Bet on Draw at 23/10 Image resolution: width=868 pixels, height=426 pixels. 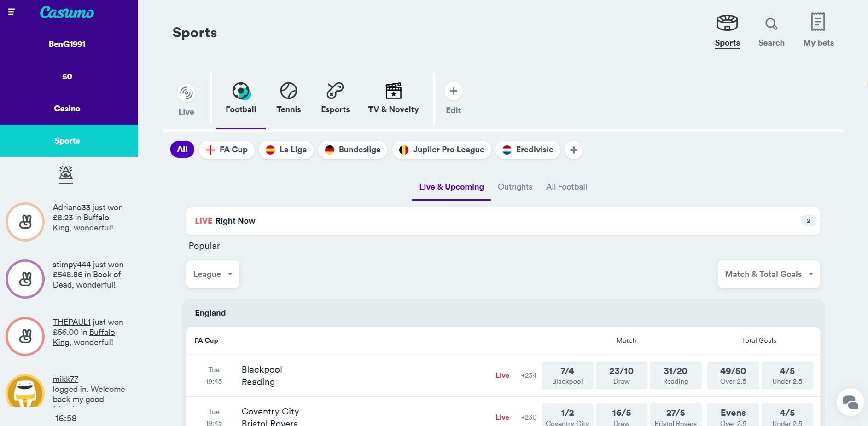621,375
